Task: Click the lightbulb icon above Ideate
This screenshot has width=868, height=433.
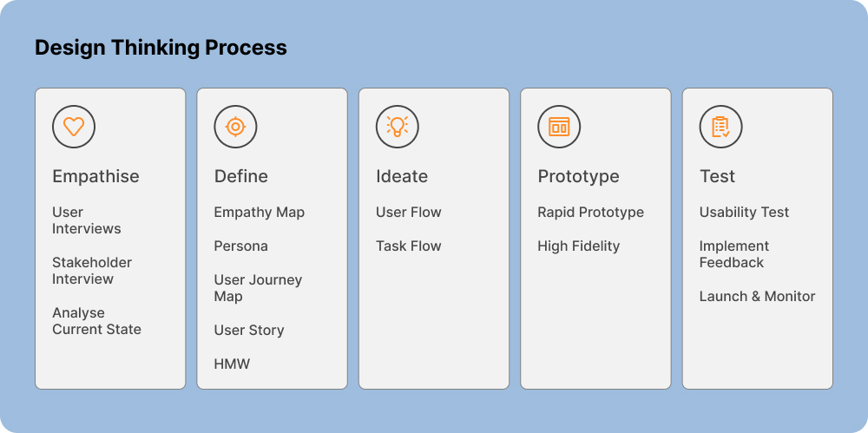Action: click(x=398, y=127)
